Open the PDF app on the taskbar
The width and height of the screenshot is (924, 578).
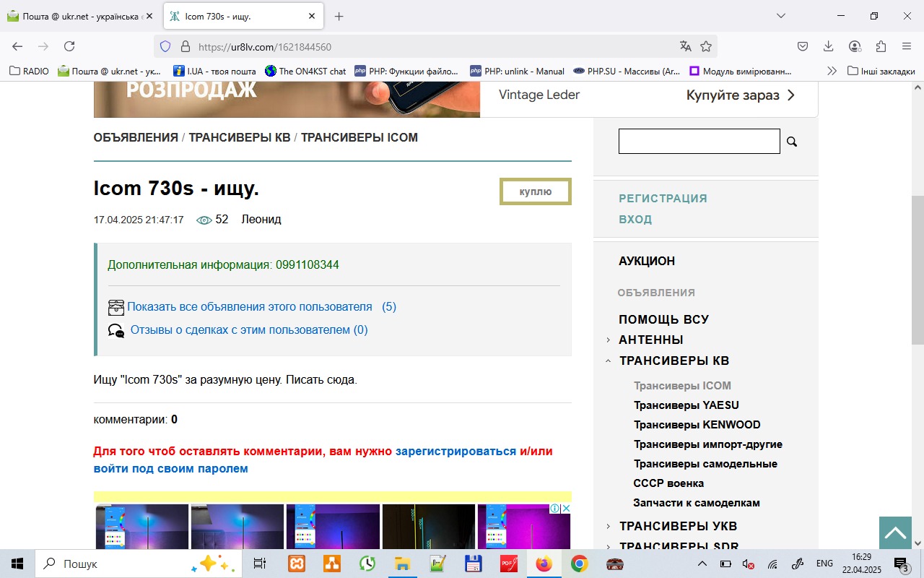click(x=508, y=564)
